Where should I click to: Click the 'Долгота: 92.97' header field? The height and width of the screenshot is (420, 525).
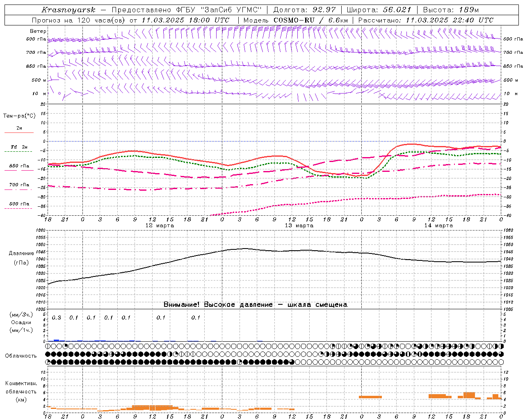pyautogui.click(x=304, y=10)
